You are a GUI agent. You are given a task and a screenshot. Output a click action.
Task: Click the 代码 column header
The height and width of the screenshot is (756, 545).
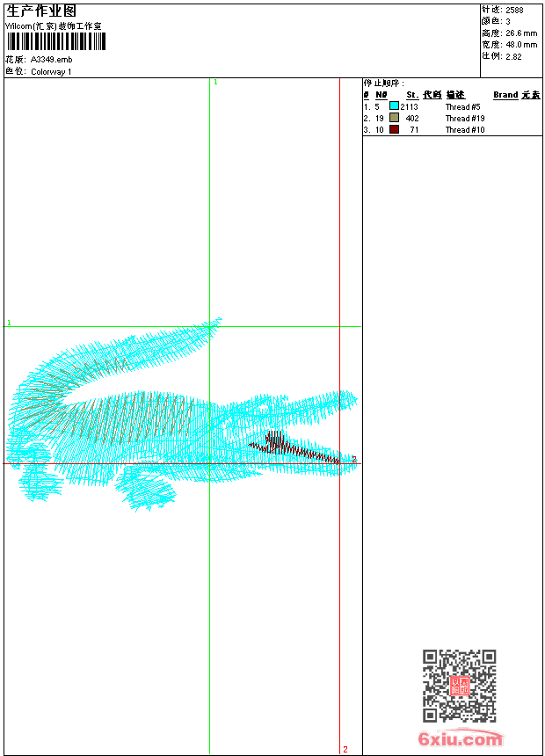pos(432,95)
